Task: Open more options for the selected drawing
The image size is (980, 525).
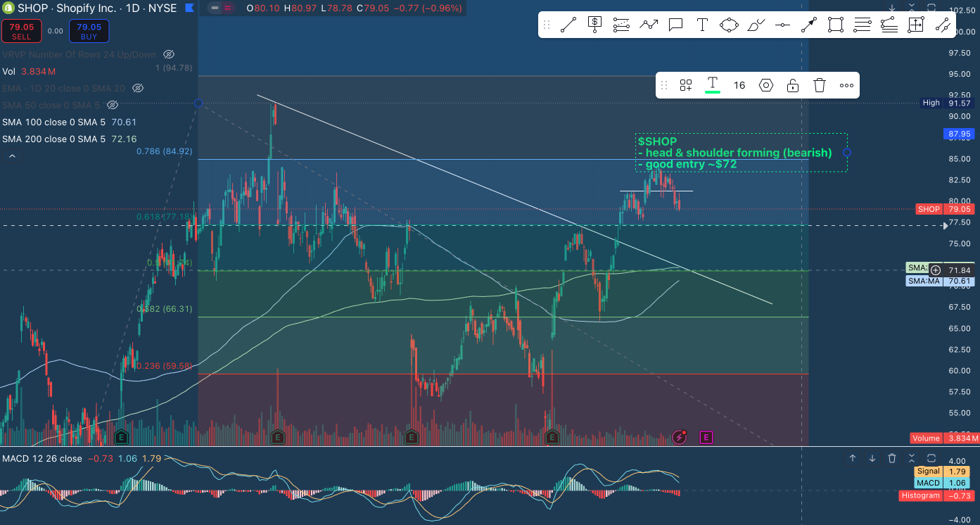Action: [x=846, y=85]
